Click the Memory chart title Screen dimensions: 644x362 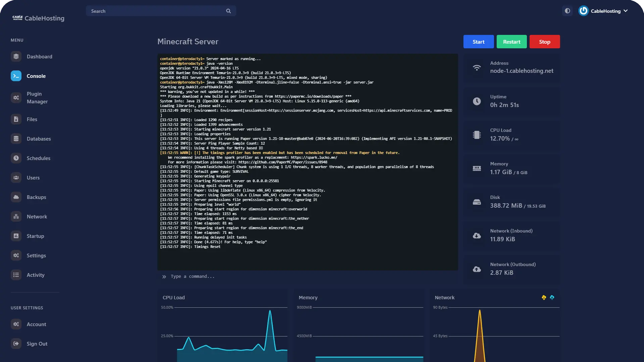[308, 298]
